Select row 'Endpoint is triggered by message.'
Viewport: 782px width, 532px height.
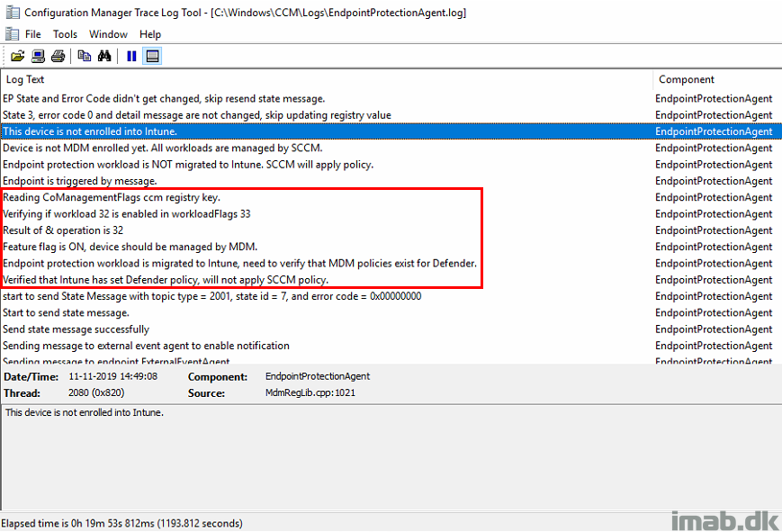point(391,181)
